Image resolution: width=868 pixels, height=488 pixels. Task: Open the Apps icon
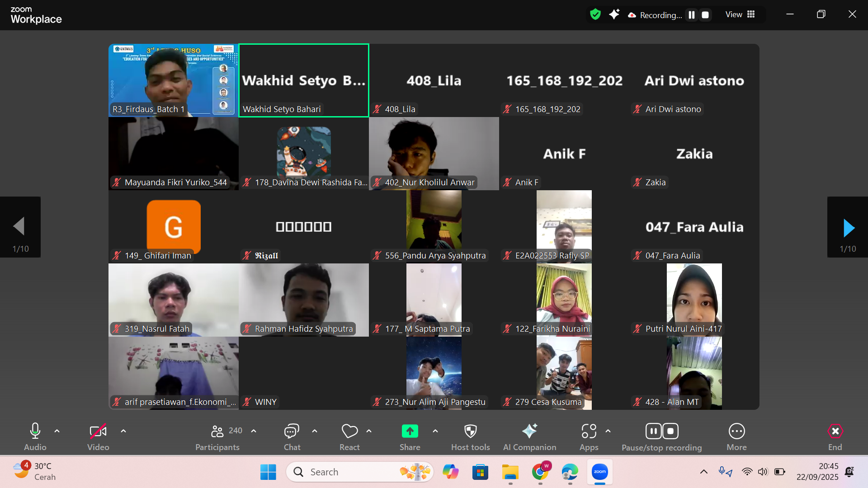point(589,432)
